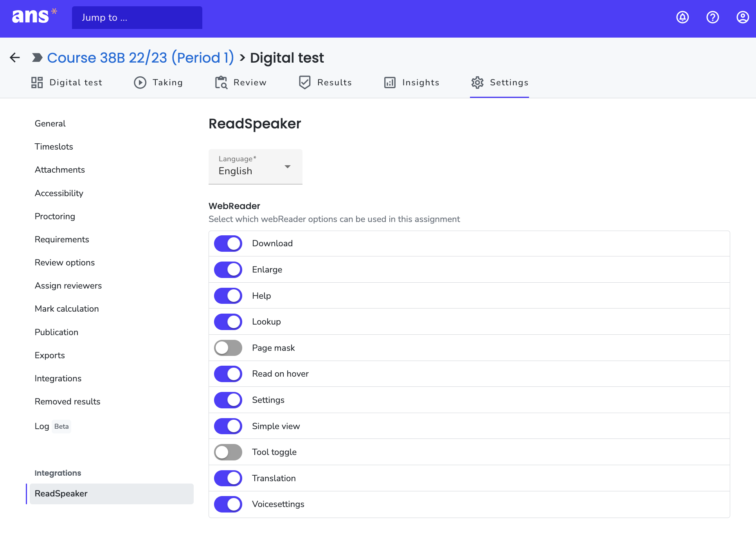Open Review options settings

[x=65, y=263]
